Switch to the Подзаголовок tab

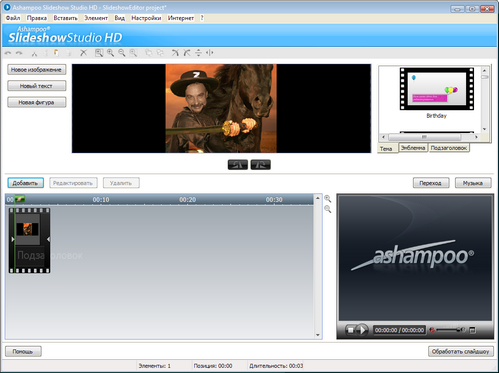(x=449, y=148)
